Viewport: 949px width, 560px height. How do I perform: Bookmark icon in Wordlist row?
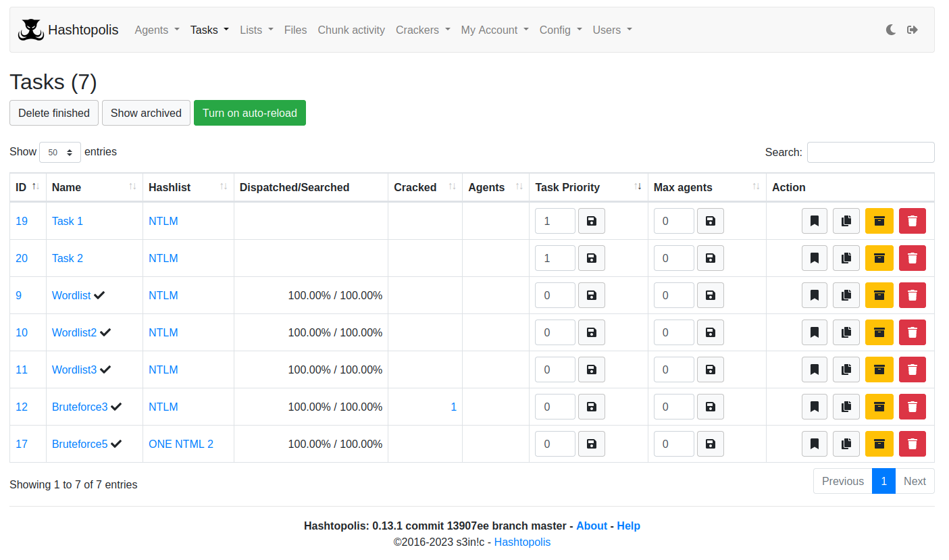815,295
